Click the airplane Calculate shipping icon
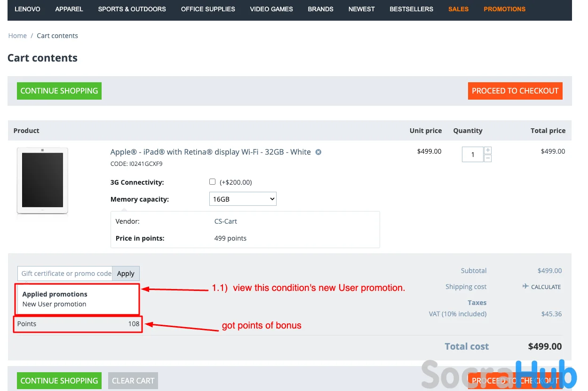This screenshot has height=391, width=588. coord(525,287)
